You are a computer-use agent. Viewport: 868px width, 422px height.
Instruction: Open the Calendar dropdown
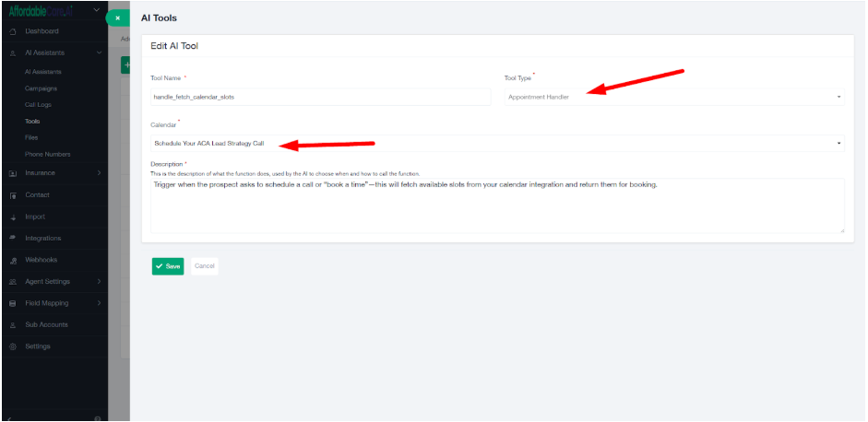pos(497,143)
